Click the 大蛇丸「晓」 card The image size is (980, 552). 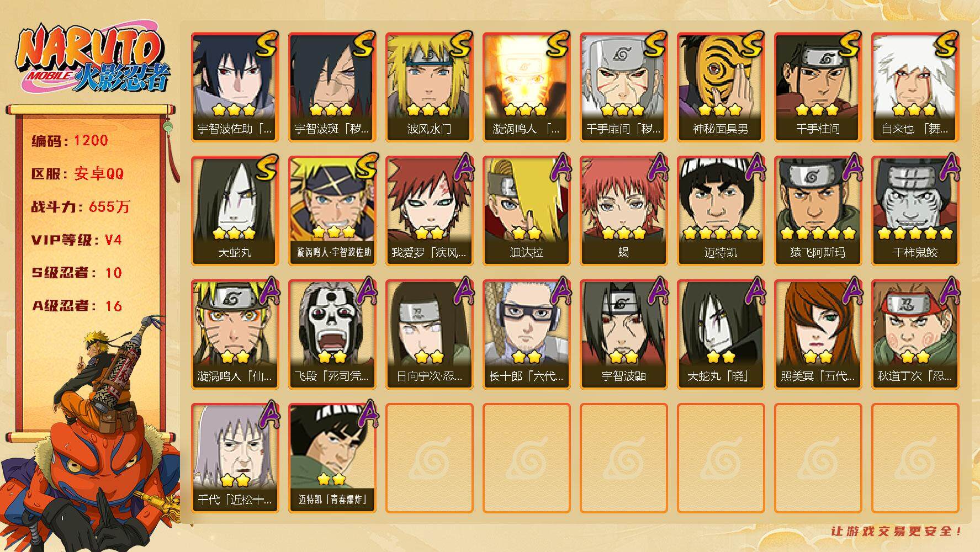click(x=721, y=334)
